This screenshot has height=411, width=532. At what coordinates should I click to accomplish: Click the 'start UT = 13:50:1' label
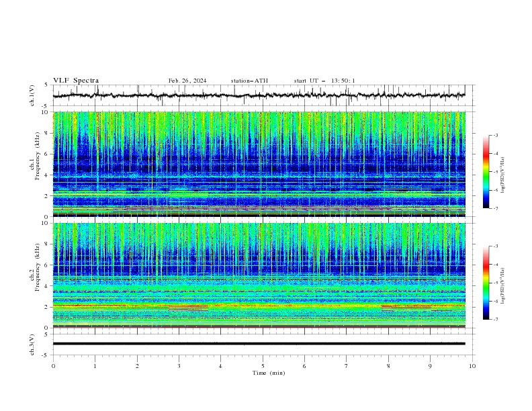click(x=324, y=81)
